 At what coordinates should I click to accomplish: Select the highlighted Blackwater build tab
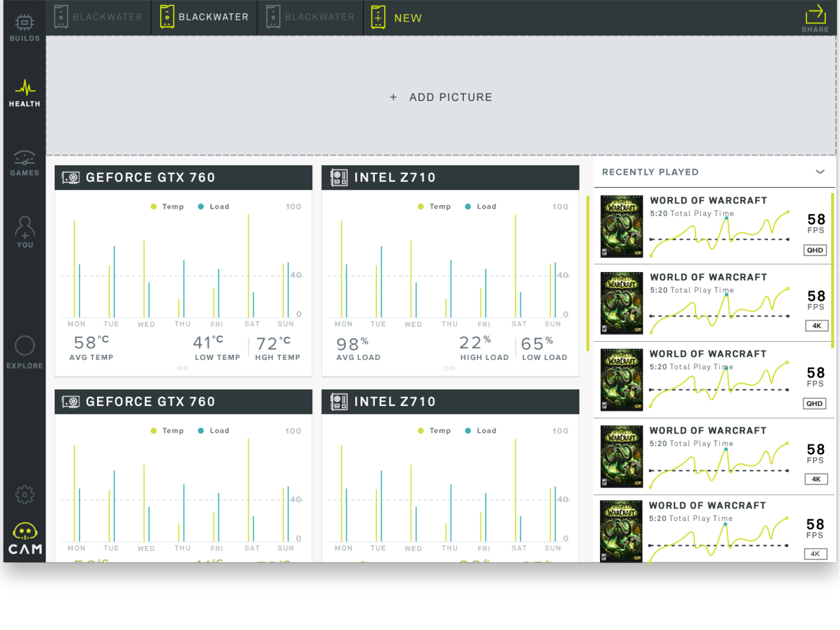pyautogui.click(x=204, y=17)
